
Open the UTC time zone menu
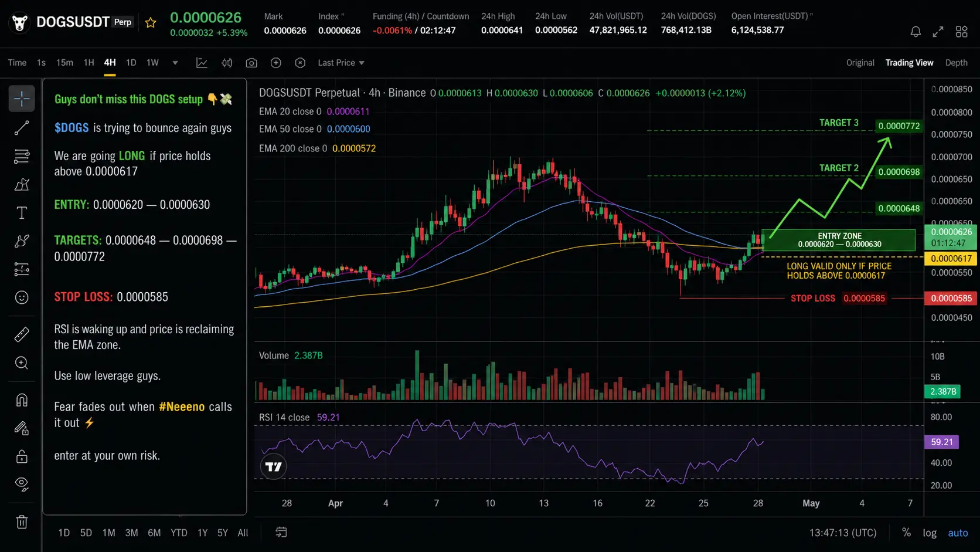[x=843, y=533]
